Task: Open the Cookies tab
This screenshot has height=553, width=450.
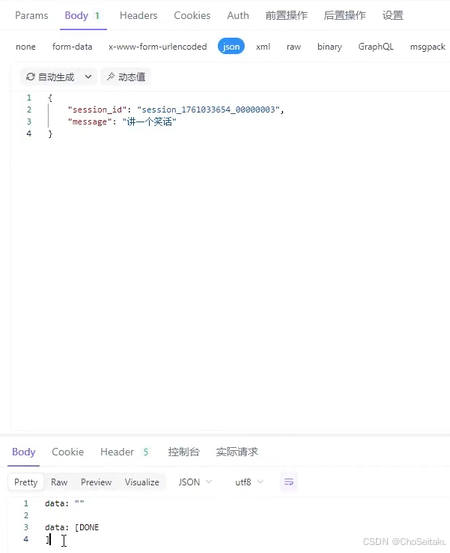Action: [192, 16]
